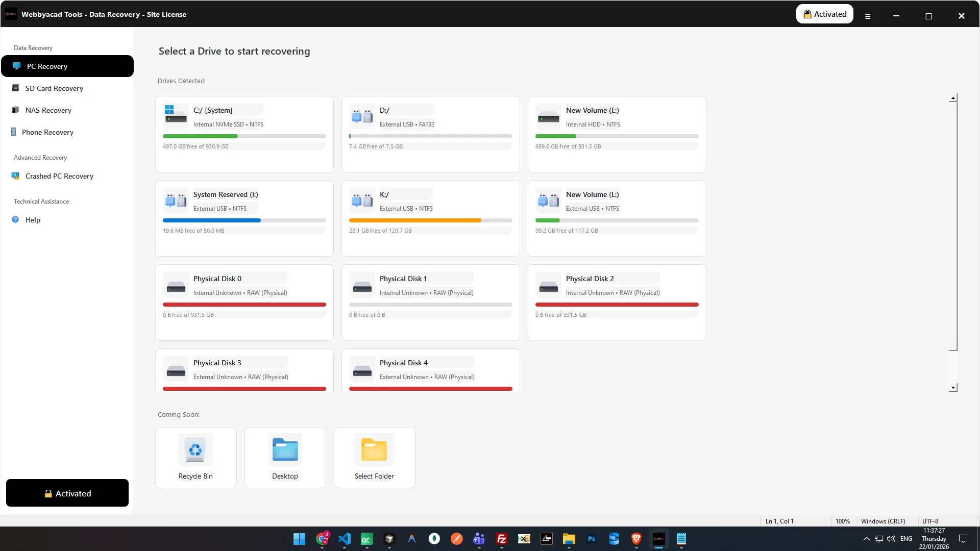Select the New Volume (L:) drive

[x=617, y=218]
